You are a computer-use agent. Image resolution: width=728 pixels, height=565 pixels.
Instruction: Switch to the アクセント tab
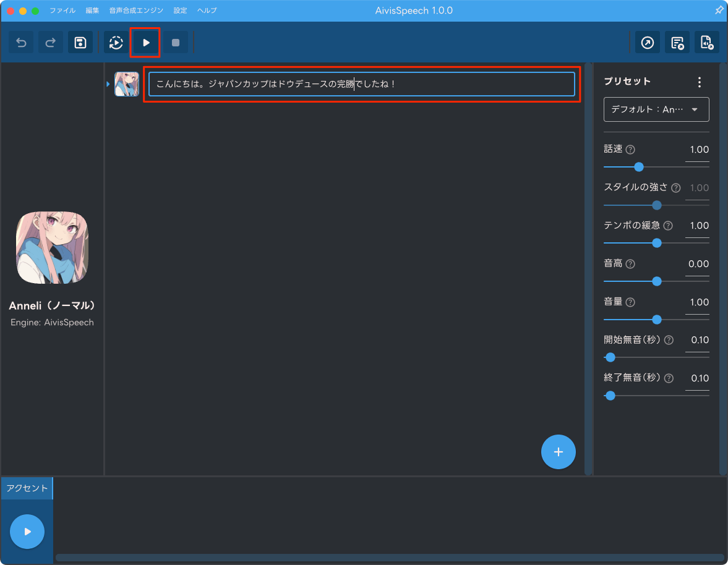27,488
